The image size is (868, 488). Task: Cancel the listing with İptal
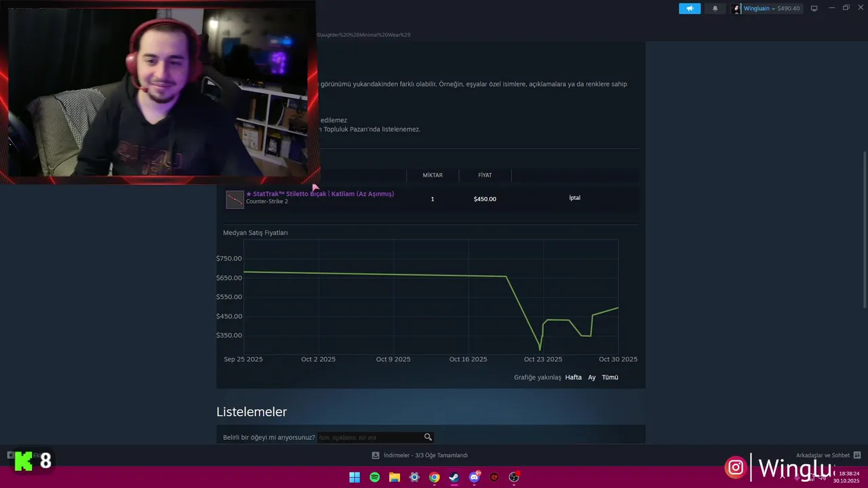574,198
